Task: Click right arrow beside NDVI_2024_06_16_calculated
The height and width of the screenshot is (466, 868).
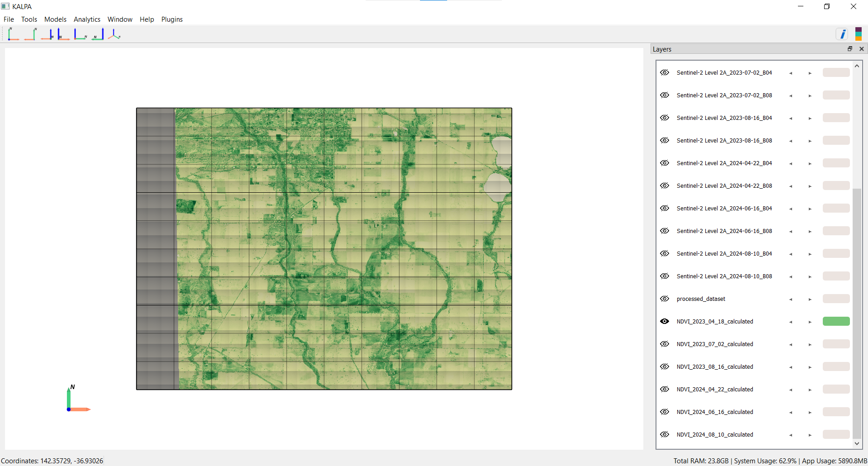Action: pos(810,413)
